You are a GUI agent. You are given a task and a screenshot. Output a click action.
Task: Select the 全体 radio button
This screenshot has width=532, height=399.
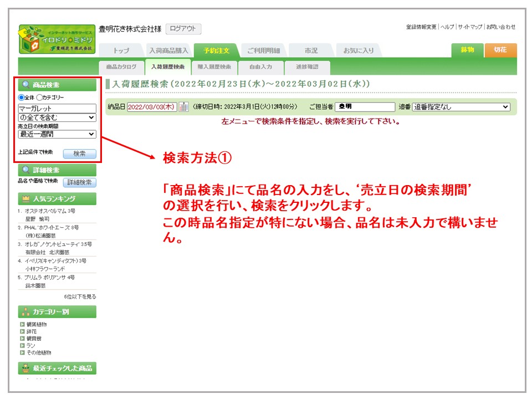tap(22, 98)
